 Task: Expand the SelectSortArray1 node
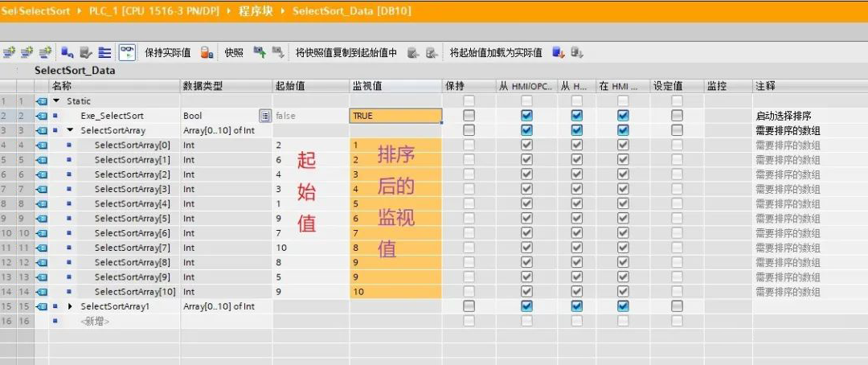pos(70,306)
